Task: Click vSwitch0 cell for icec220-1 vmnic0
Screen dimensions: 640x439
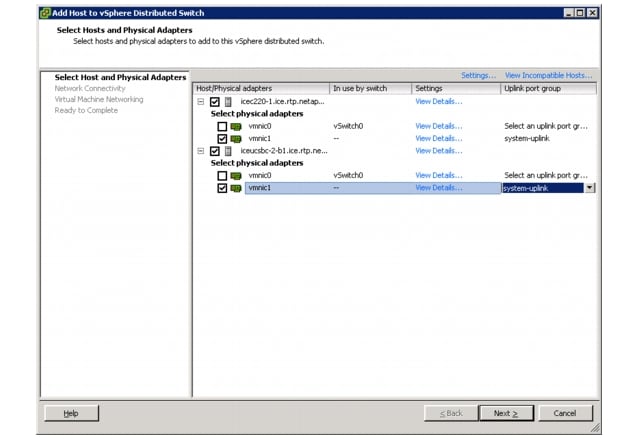Action: coord(348,126)
